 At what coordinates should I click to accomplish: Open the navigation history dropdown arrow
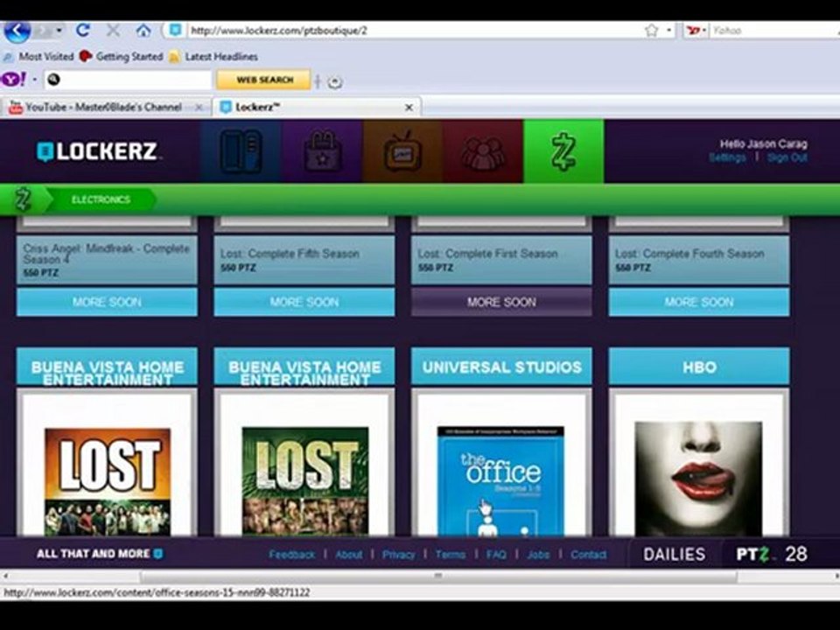pyautogui.click(x=59, y=31)
